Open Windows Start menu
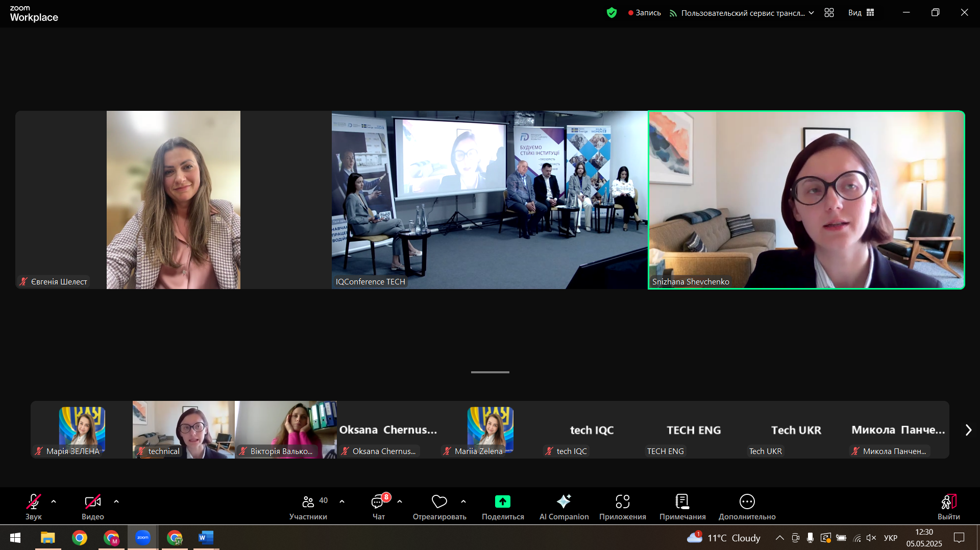The image size is (980, 550). (15, 538)
